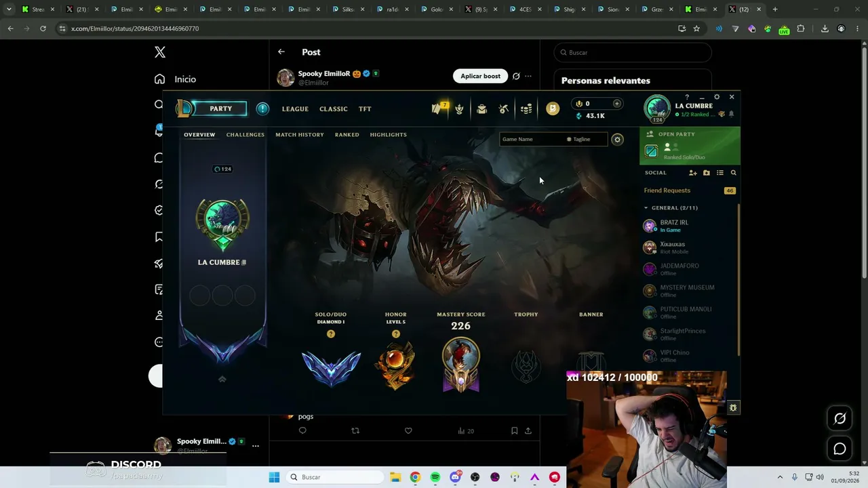Open the TFT menu item
The height and width of the screenshot is (488, 868).
click(365, 109)
